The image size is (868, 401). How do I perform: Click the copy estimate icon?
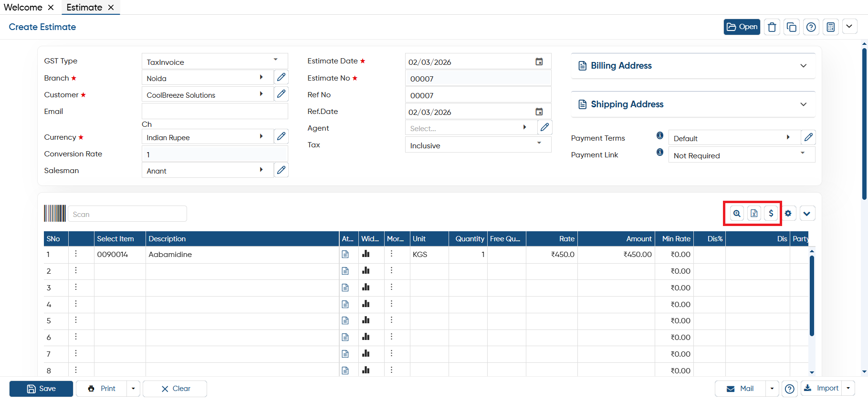coord(791,27)
